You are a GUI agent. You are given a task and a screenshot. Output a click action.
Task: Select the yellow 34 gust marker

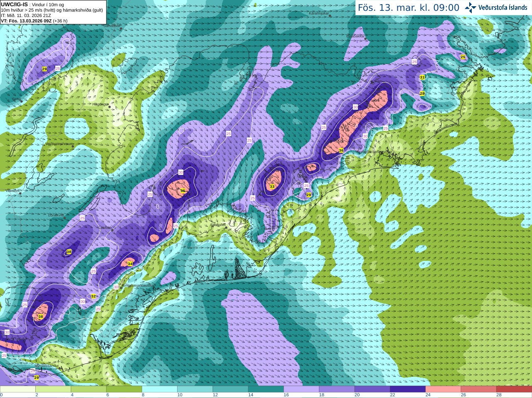(130, 264)
